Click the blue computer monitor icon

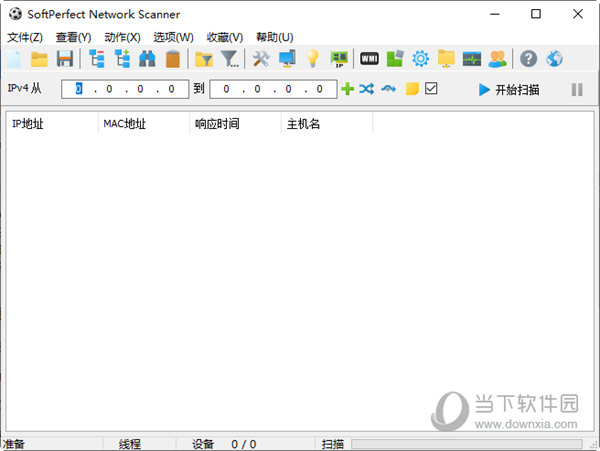point(287,59)
